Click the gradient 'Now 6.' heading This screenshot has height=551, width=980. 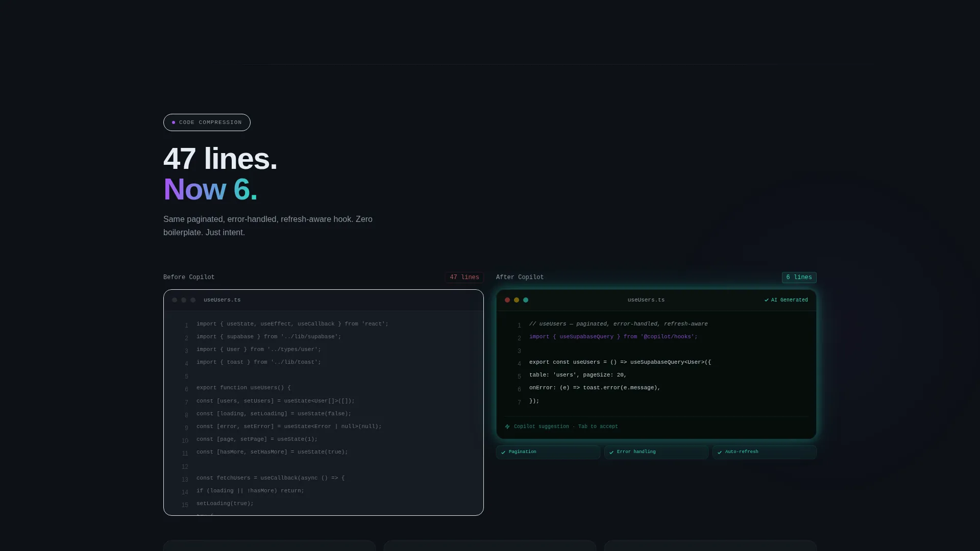point(210,189)
